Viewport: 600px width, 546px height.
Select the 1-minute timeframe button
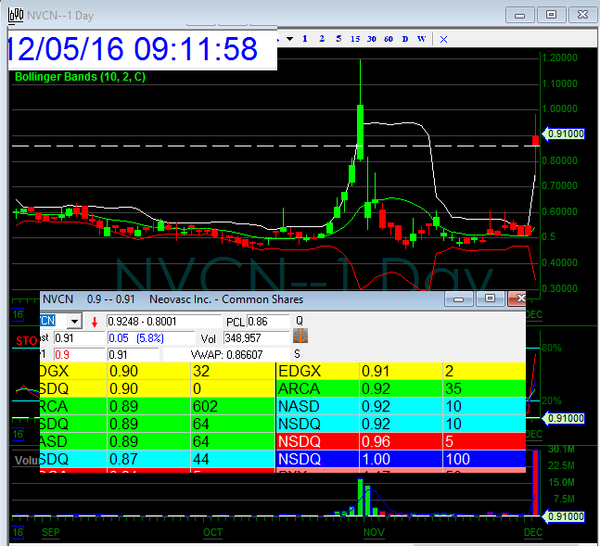[x=305, y=39]
